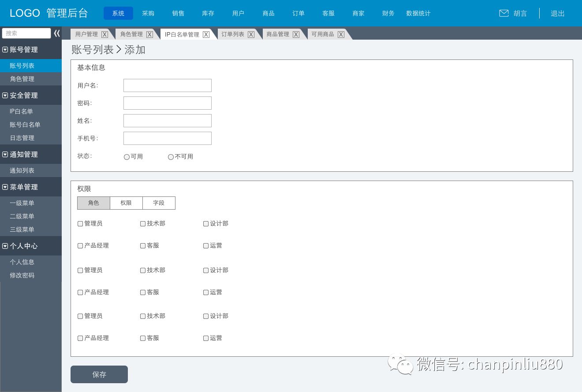Open the 销售 top navigation item

[x=178, y=13]
